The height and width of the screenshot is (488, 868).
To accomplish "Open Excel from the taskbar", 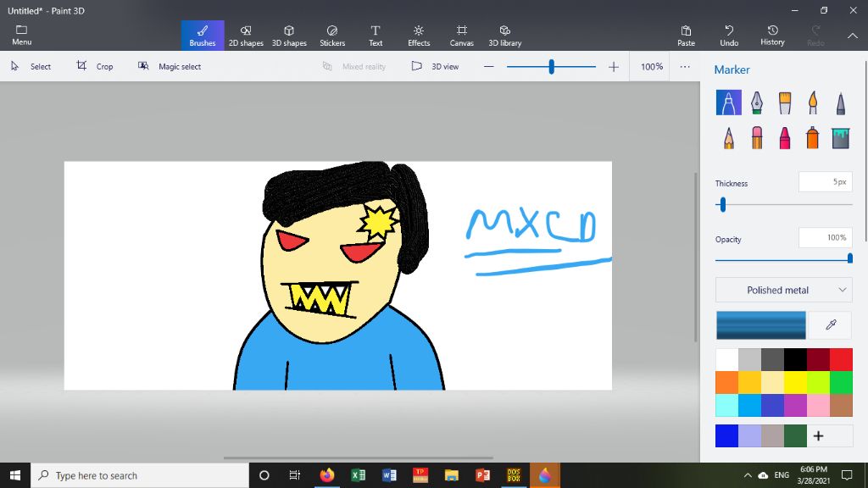I will click(x=359, y=475).
